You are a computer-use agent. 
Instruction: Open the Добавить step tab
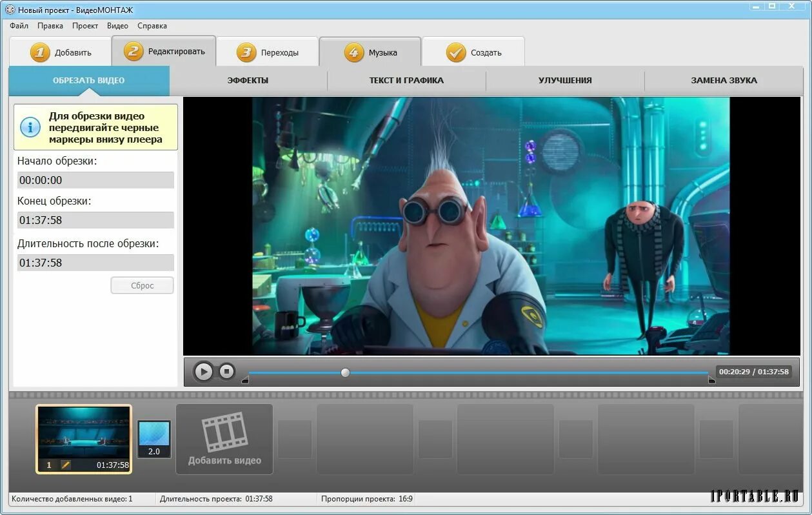click(61, 52)
